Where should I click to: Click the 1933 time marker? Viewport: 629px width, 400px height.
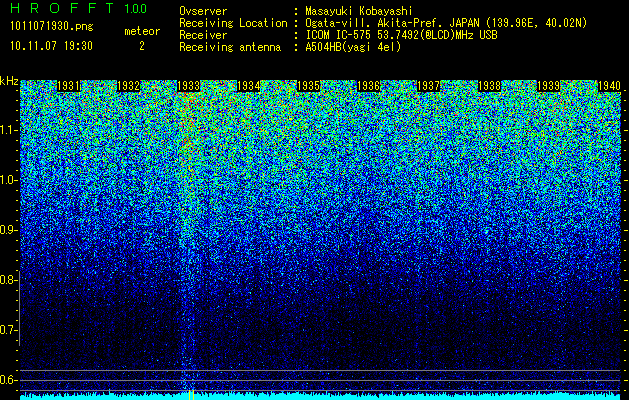coord(189,86)
